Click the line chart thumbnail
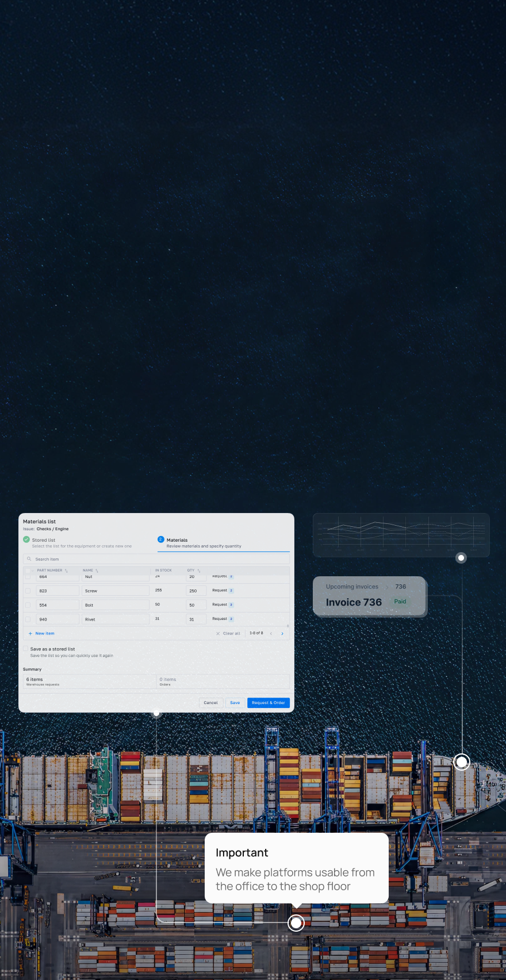The height and width of the screenshot is (980, 506). pos(401,535)
